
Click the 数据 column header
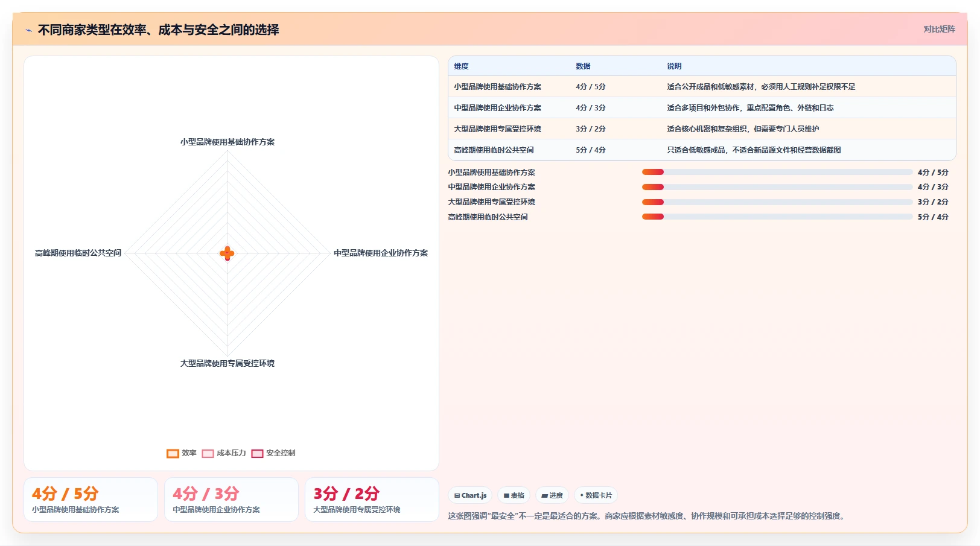583,66
